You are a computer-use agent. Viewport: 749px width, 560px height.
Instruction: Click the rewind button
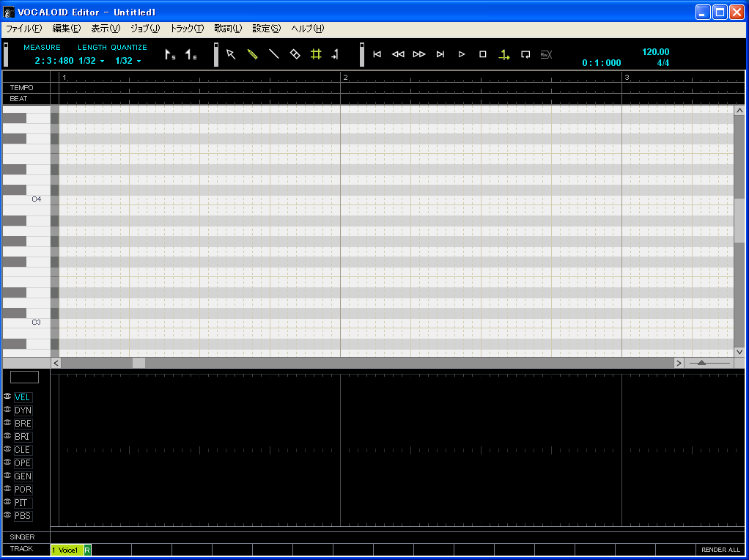(398, 54)
